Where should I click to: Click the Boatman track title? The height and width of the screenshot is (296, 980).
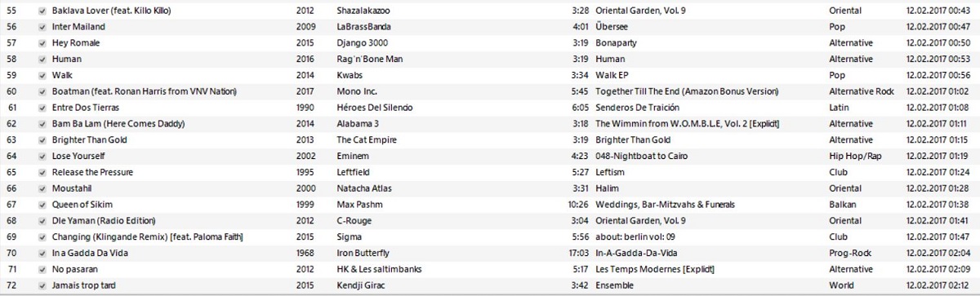[140, 91]
